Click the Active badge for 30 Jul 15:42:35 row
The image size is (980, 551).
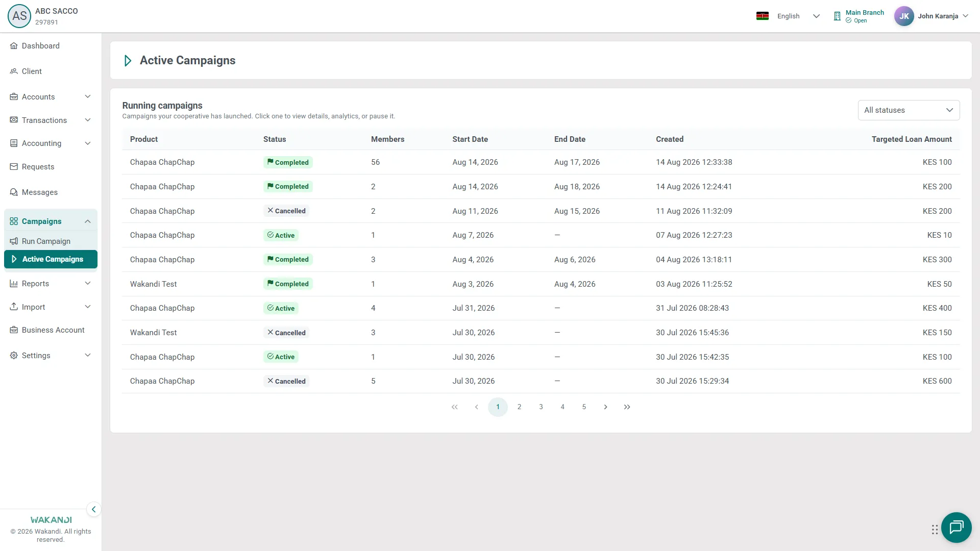coord(281,357)
